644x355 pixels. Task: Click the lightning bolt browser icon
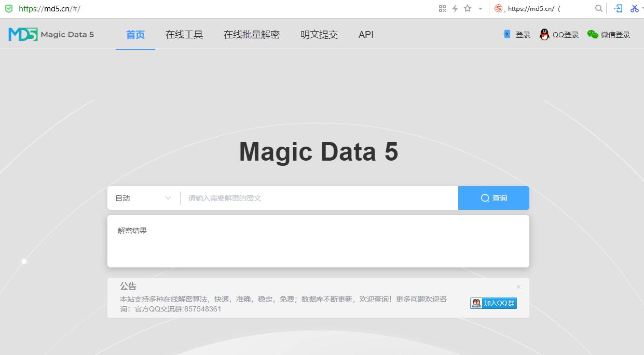(x=455, y=8)
